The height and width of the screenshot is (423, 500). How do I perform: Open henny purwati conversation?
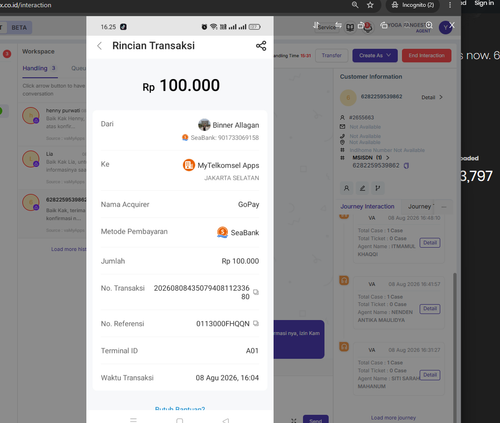(x=53, y=124)
